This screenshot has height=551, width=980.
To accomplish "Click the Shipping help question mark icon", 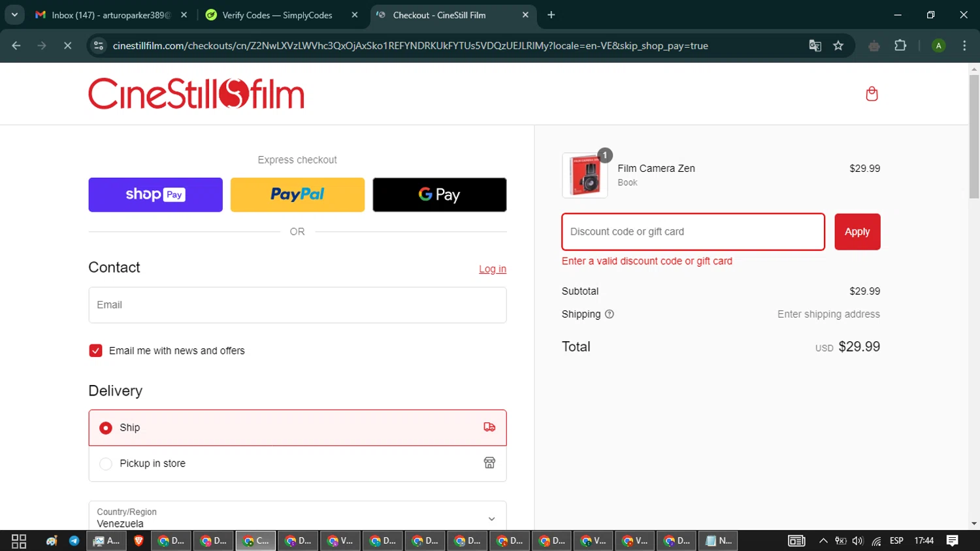I will pyautogui.click(x=609, y=314).
